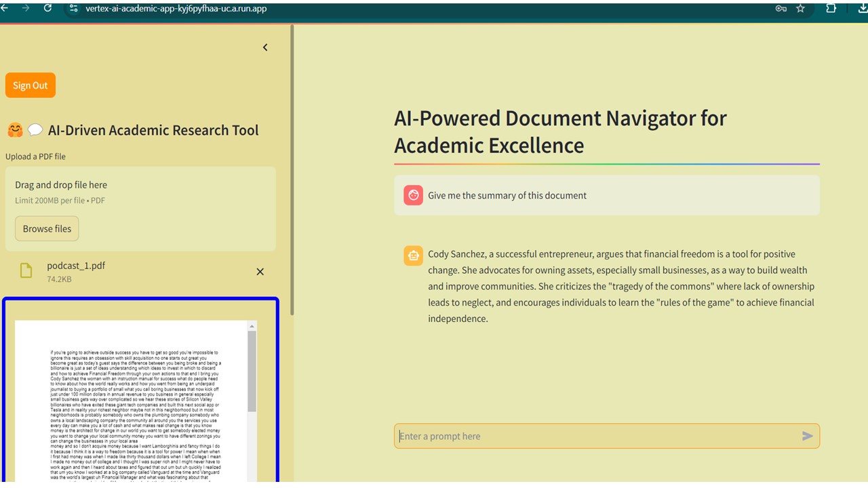Image resolution: width=868 pixels, height=488 pixels.
Task: Click the 'AI-Powered Document Navigator' heading
Action: 560,131
